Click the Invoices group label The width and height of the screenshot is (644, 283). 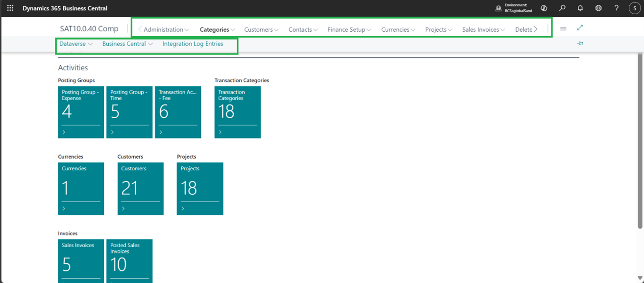(68, 233)
